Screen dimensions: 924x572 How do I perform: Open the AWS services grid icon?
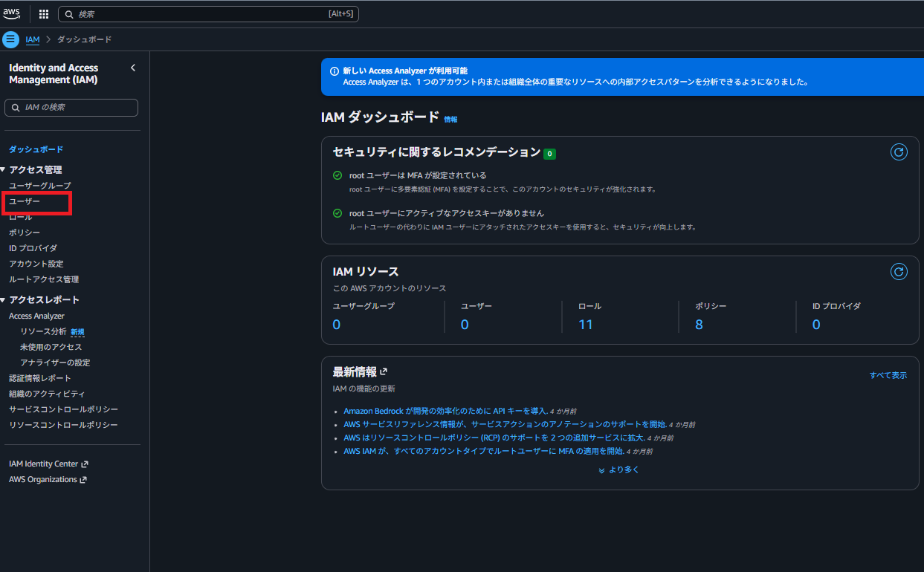(x=43, y=13)
